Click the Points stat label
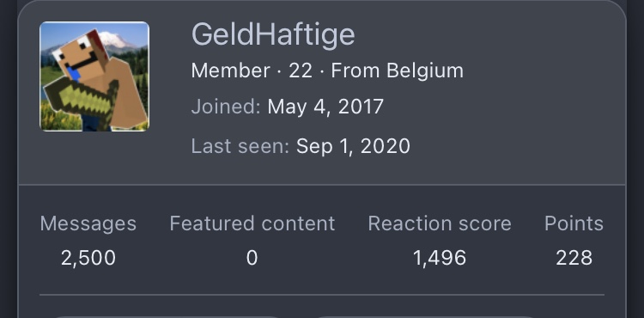 pos(574,224)
